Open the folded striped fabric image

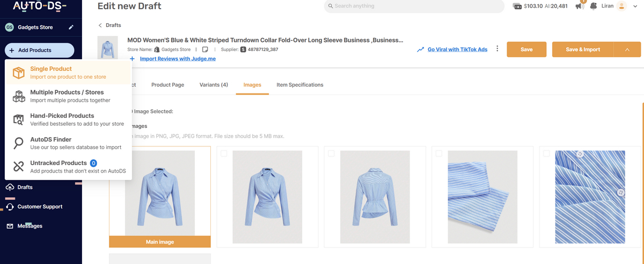click(x=482, y=197)
